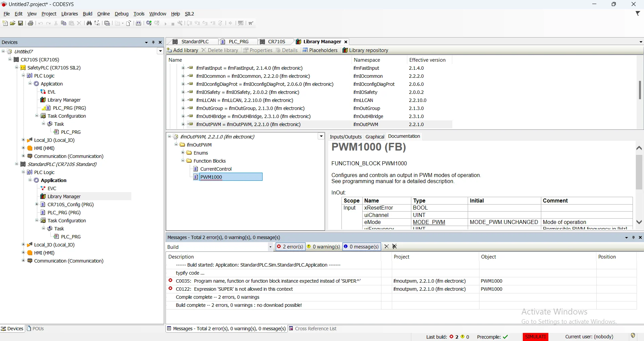Screen dimensions: 644x341
Task: Click the Stop square toolbar icon
Action: [x=173, y=23]
